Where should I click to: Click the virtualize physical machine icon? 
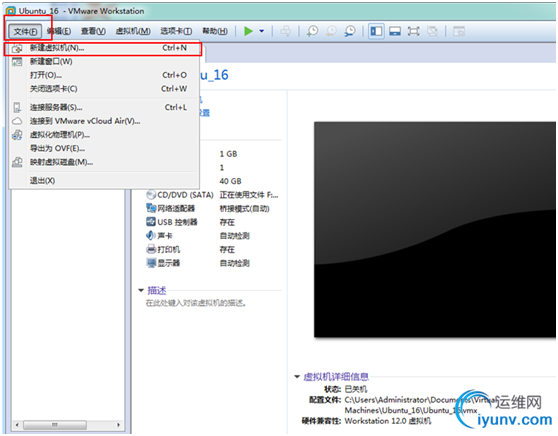click(17, 135)
